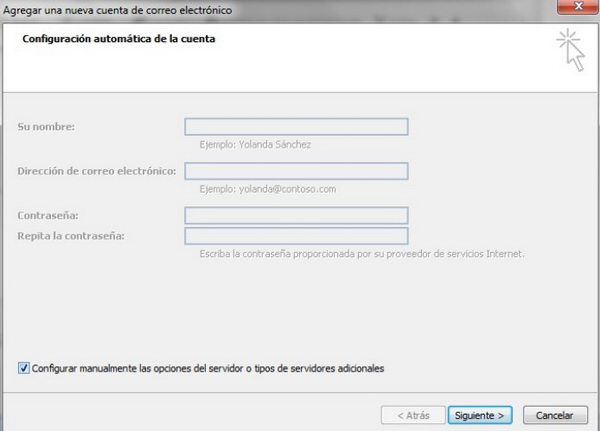Click the Siguiente > button
The width and height of the screenshot is (600, 431).
[x=480, y=415]
